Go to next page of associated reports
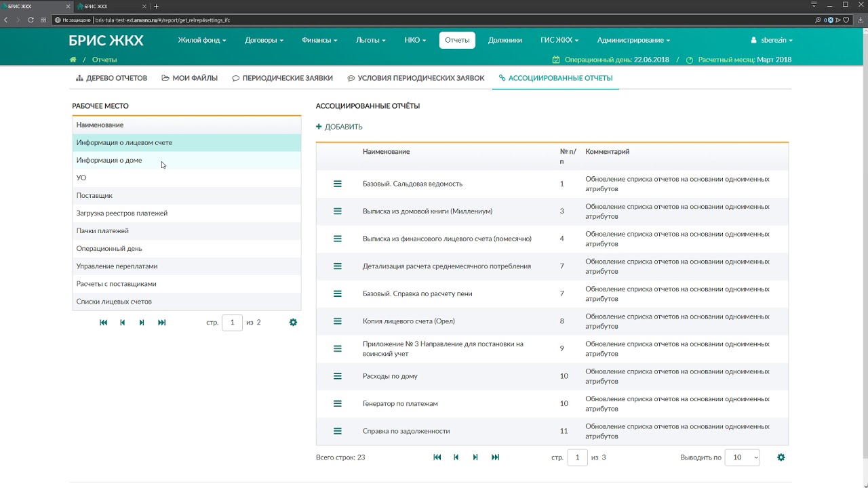The width and height of the screenshot is (868, 488). [x=475, y=457]
